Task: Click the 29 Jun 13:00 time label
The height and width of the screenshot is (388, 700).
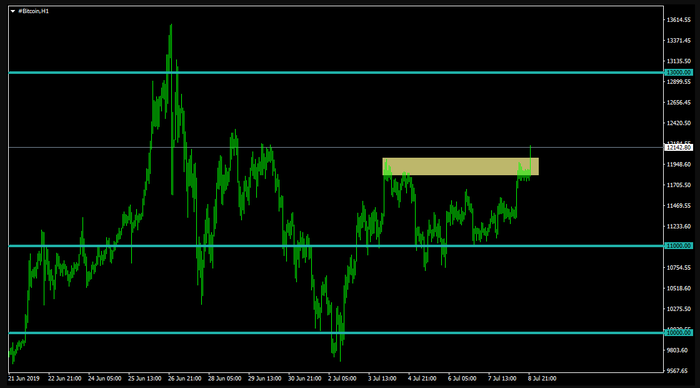Action: click(265, 379)
